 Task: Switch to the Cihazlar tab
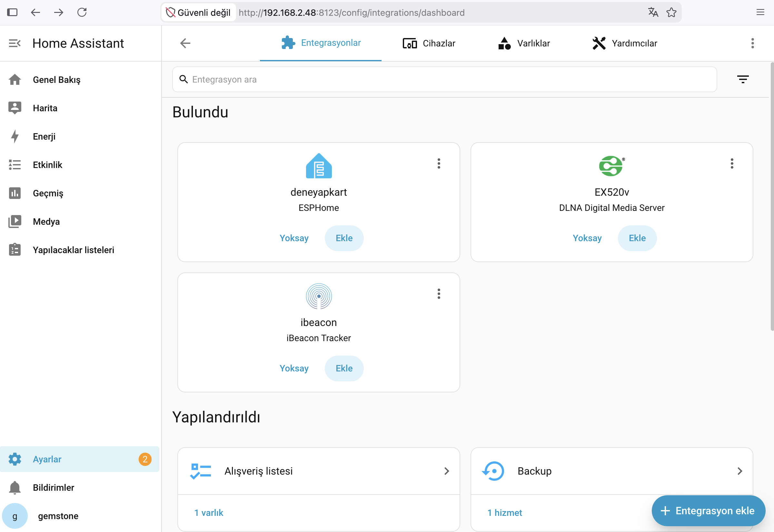point(429,43)
